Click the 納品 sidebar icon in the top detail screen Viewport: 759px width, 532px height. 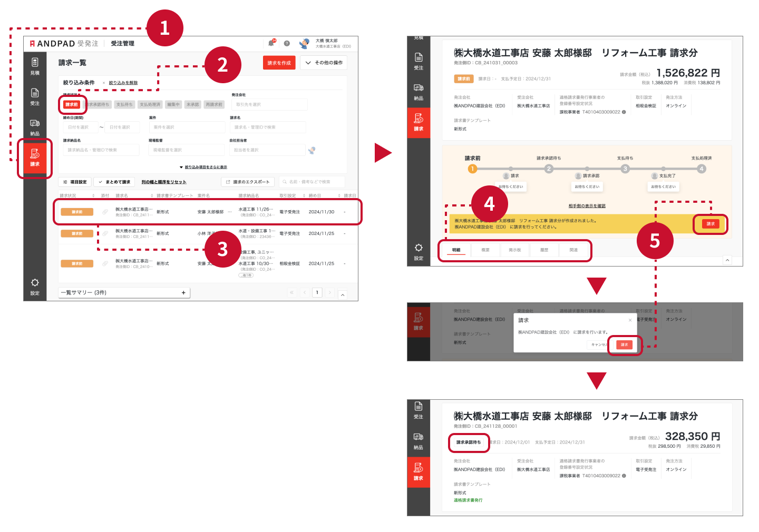coord(419,92)
